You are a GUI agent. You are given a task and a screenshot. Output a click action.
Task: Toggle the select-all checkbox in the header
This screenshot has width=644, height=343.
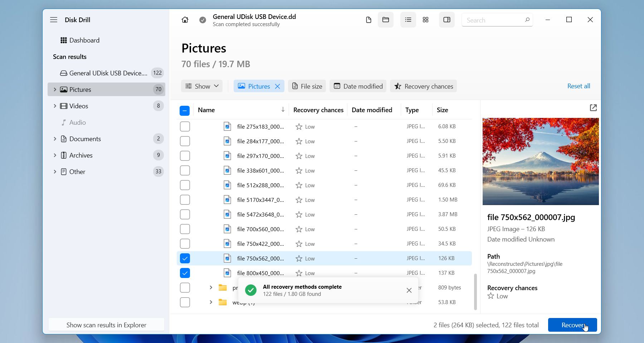[x=185, y=110]
